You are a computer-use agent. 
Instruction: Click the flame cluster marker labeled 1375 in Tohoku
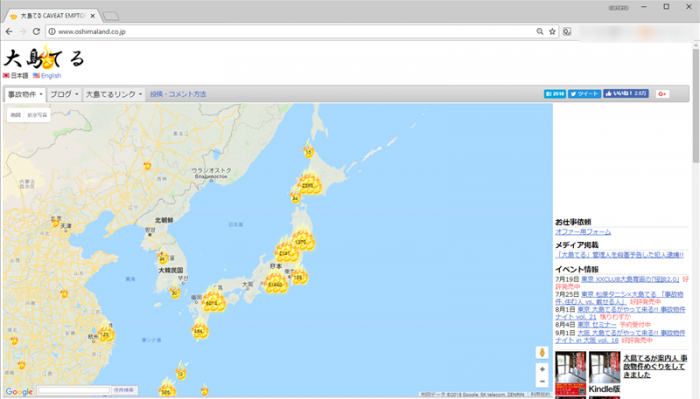point(302,239)
